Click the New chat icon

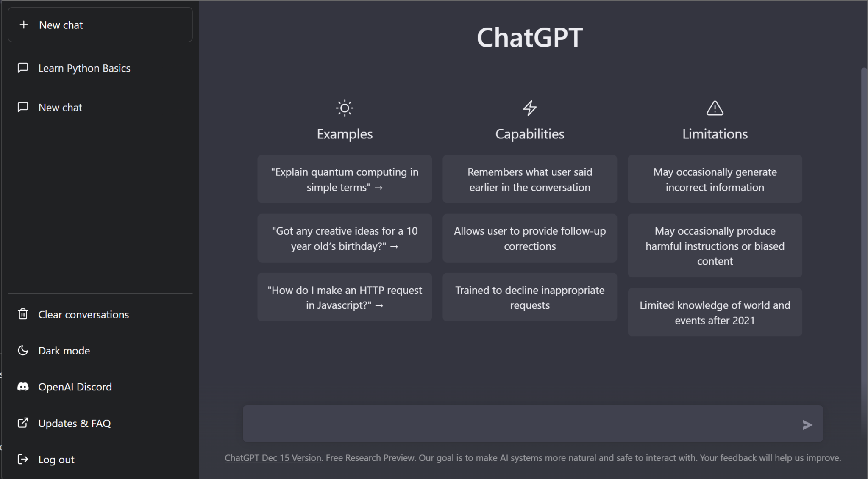tap(24, 24)
